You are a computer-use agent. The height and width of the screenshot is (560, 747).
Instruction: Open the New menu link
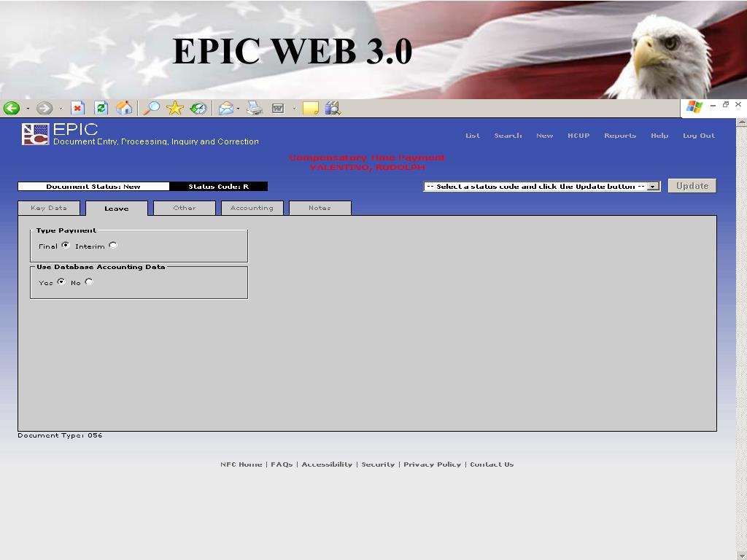click(544, 136)
